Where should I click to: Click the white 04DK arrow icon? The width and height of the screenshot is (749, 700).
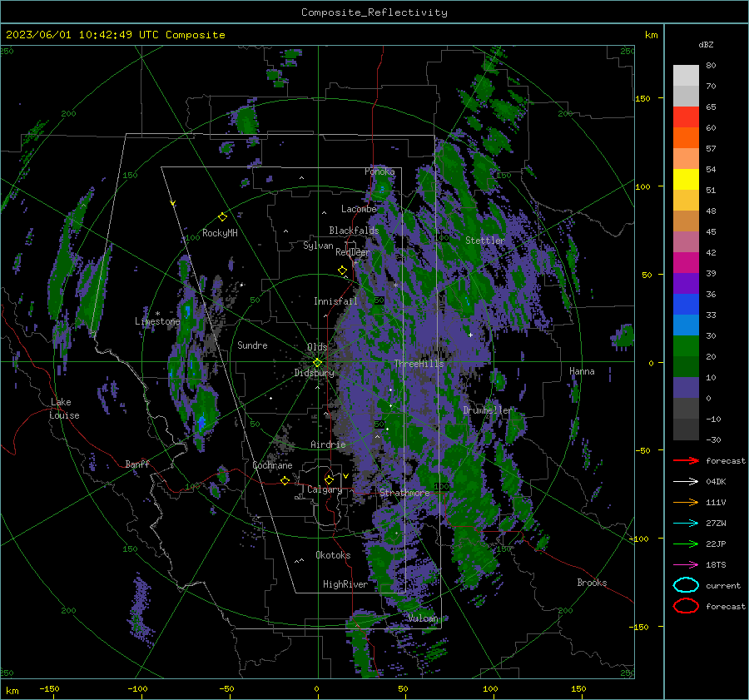pos(686,482)
